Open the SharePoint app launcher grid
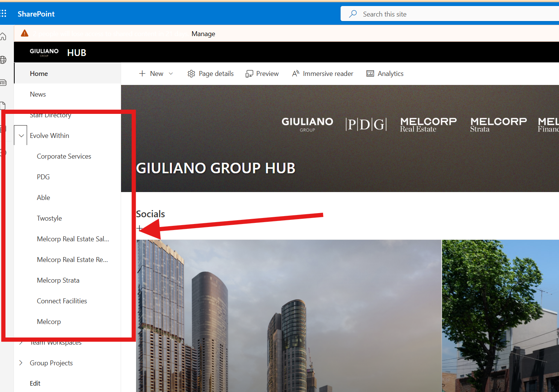The height and width of the screenshot is (392, 559). [x=3, y=14]
